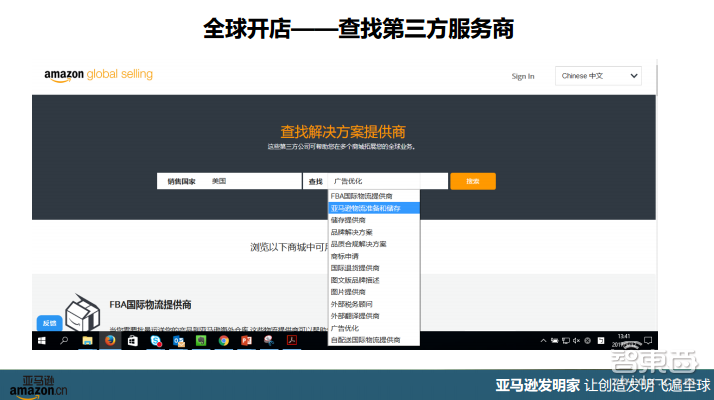Click the Sign In link
714x400 pixels.
[x=523, y=76]
